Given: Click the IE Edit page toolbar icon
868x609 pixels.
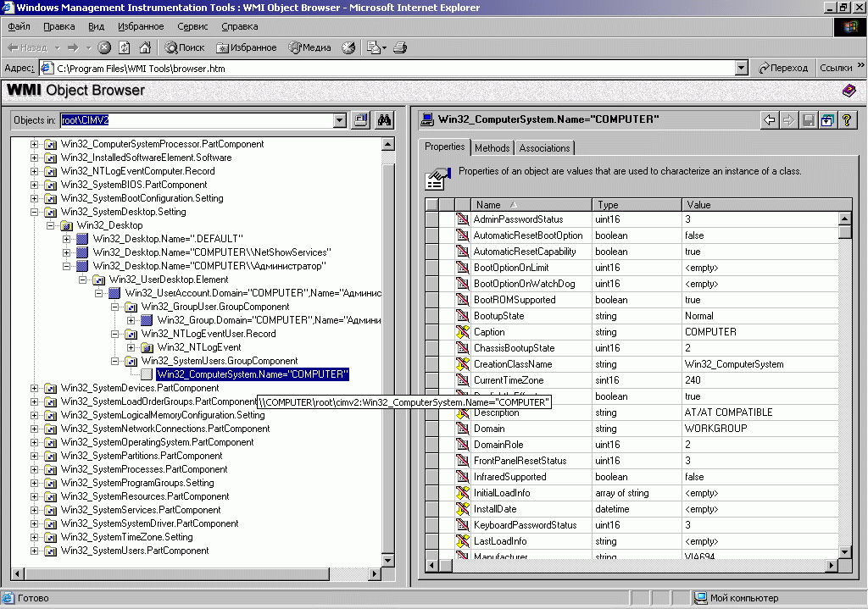Looking at the screenshot, I should [374, 47].
